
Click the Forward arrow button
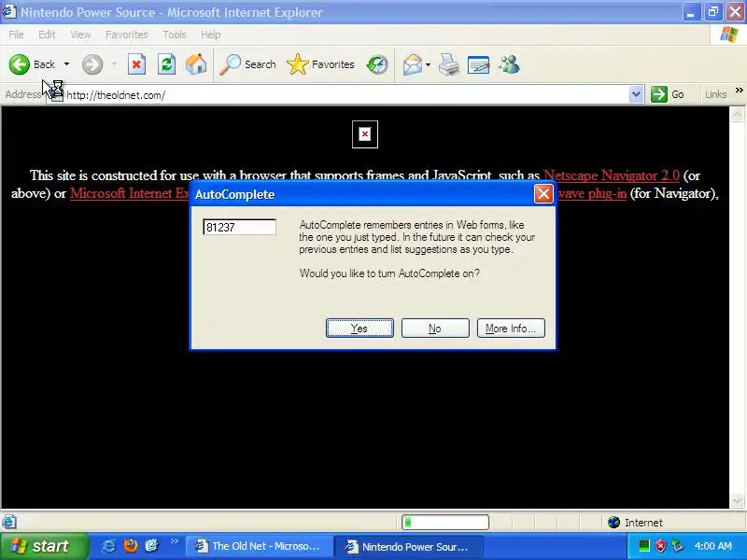(92, 64)
